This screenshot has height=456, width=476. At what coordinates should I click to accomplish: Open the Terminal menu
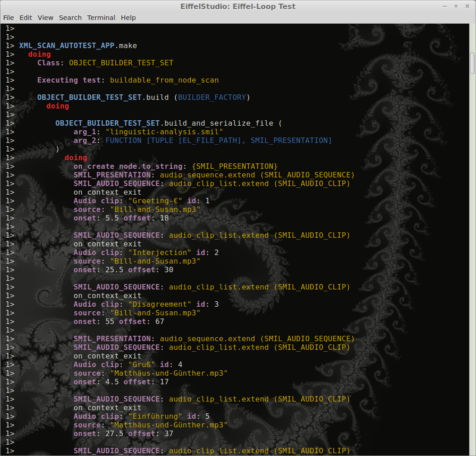pos(101,18)
